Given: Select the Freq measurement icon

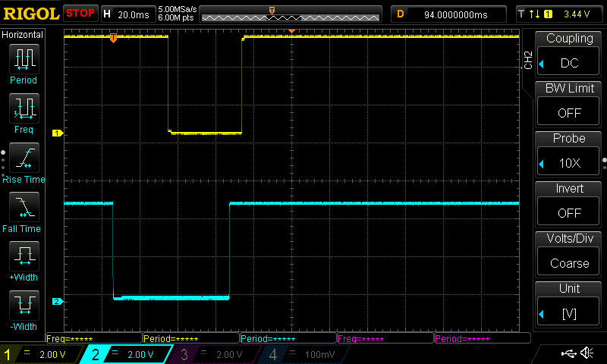Looking at the screenshot, I should (24, 108).
